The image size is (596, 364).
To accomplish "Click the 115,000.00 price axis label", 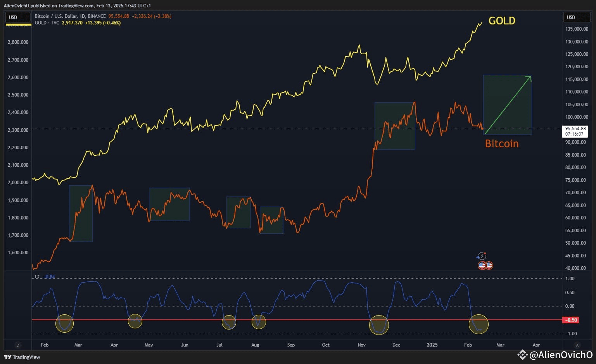I will pos(577,79).
